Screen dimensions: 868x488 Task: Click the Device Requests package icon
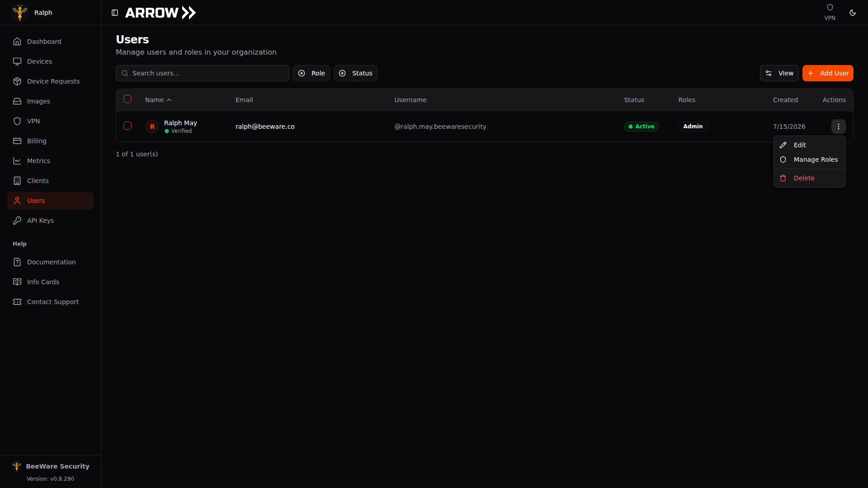[x=17, y=81]
